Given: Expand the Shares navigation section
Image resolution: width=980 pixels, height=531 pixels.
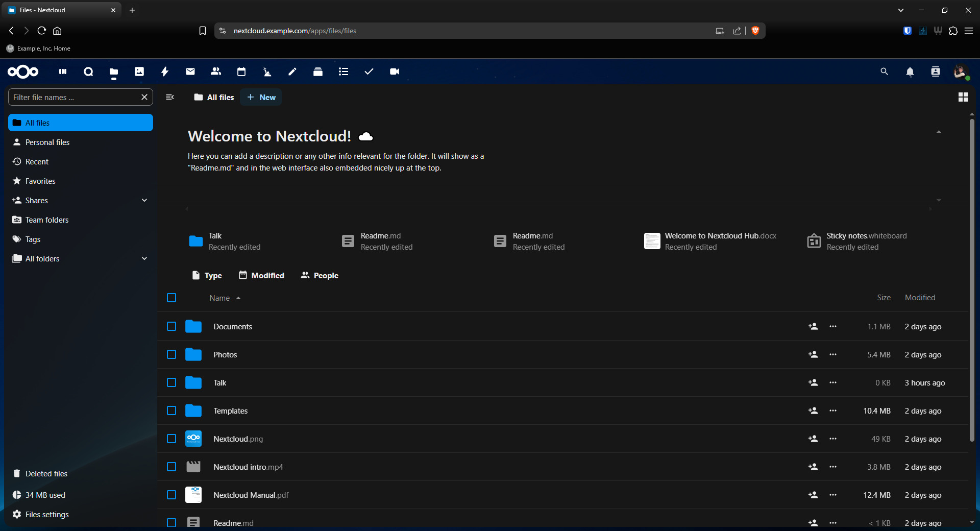Looking at the screenshot, I should tap(144, 200).
